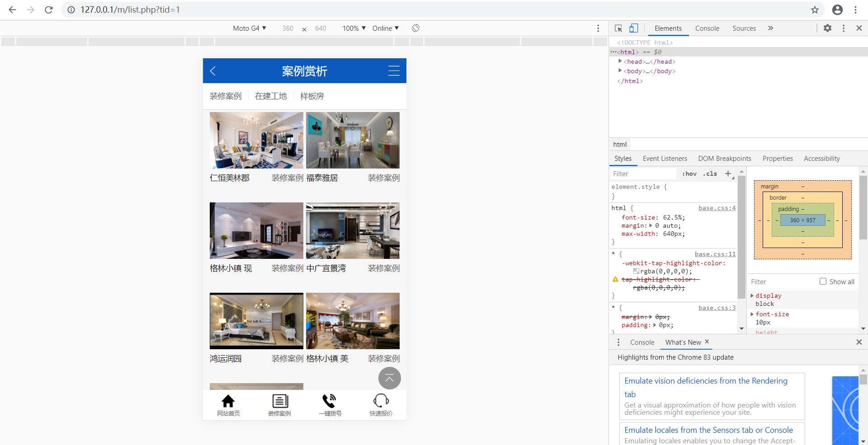
Task: Tap the 快速报价 headset icon
Action: (381, 401)
